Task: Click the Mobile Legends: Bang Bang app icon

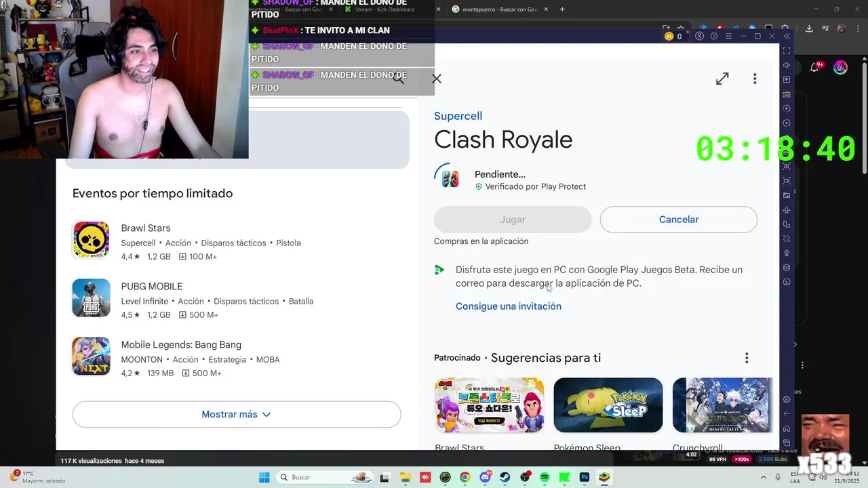Action: coord(91,357)
